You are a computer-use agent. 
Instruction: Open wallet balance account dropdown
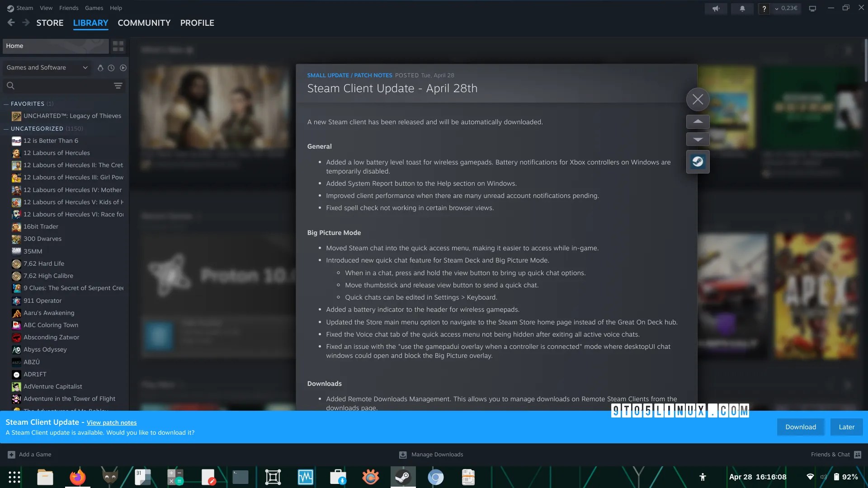(x=786, y=9)
